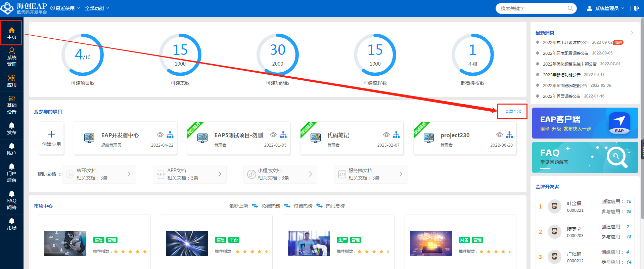
Task: Open the Applications sidebar icon
Action: click(x=11, y=81)
